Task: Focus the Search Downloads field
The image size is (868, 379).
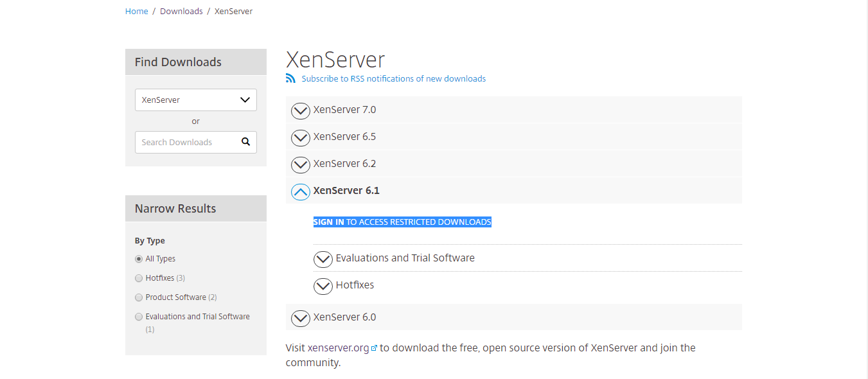Action: coord(186,142)
